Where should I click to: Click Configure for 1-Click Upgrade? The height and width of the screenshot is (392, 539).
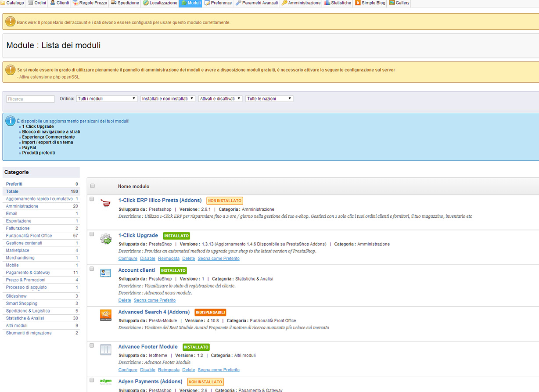[x=128, y=259]
